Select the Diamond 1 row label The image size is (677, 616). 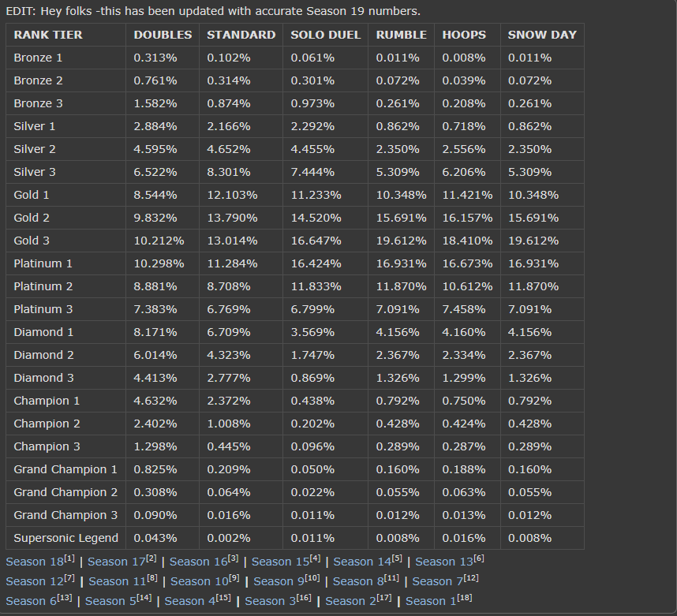pyautogui.click(x=43, y=332)
